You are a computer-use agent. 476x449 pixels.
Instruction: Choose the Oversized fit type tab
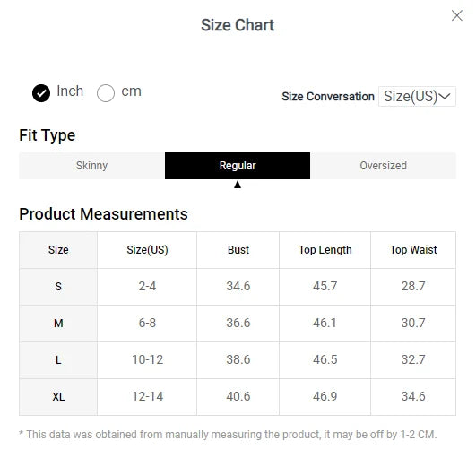tap(383, 166)
